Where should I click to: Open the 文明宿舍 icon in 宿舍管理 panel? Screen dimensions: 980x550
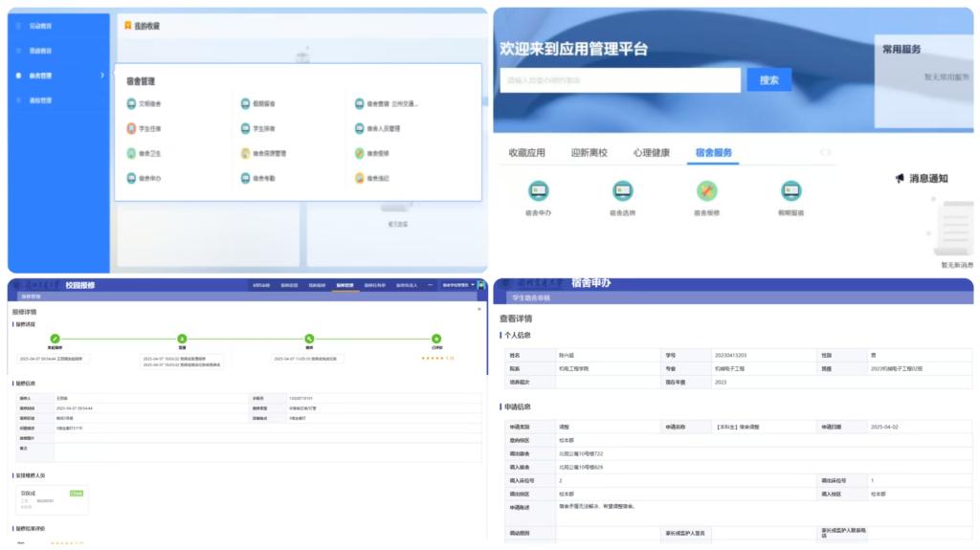pos(132,103)
